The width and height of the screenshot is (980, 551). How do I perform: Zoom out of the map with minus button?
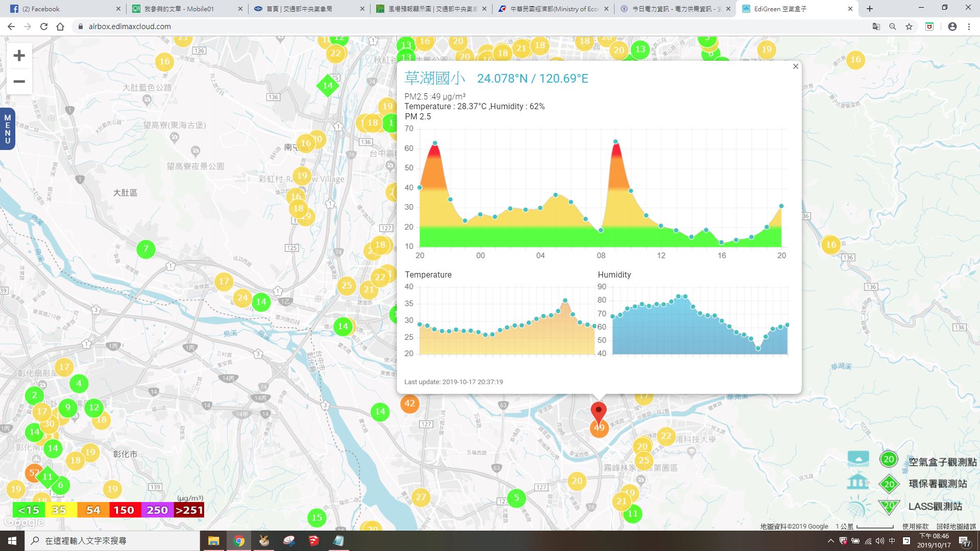tap(19, 82)
